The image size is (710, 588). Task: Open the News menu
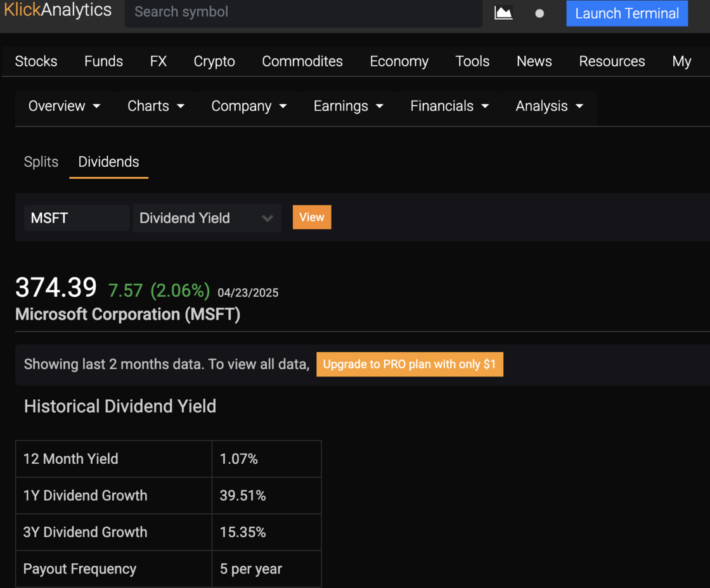534,61
